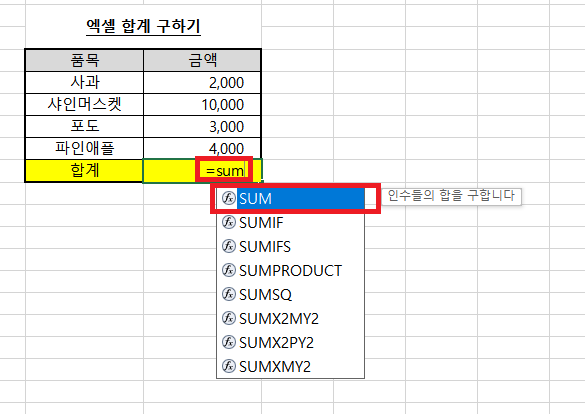This screenshot has width=585, height=414.
Task: Select the 2,000 amount cell
Action: tap(202, 82)
